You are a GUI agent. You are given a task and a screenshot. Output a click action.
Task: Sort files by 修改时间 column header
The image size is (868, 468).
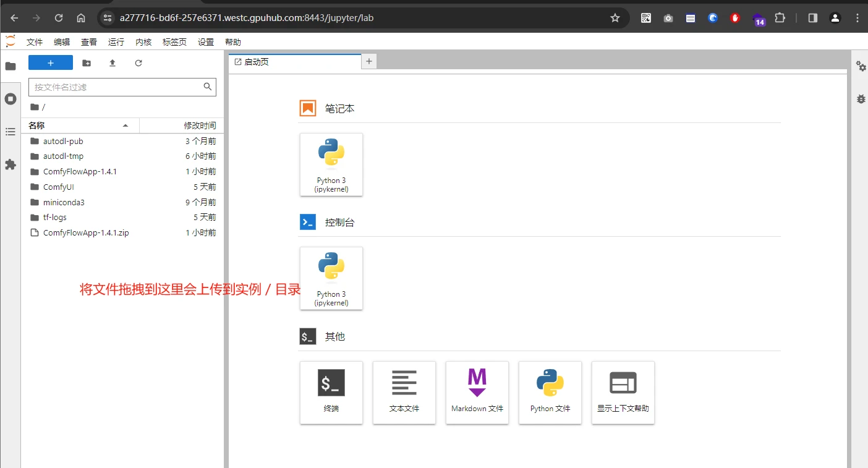pyautogui.click(x=181, y=126)
